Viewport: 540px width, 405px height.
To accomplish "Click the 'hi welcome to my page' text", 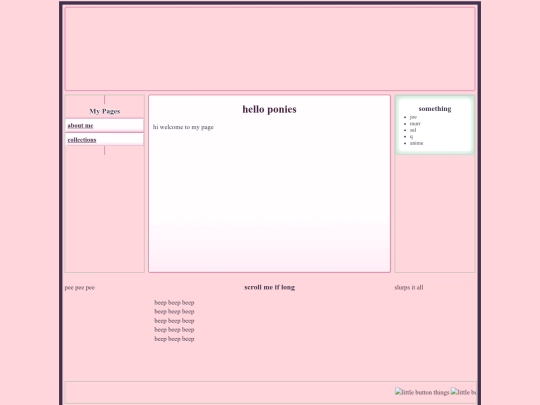I will [x=183, y=127].
